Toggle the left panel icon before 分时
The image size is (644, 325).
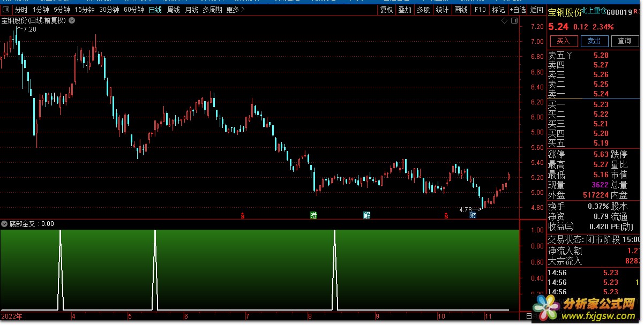pyautogui.click(x=5, y=10)
